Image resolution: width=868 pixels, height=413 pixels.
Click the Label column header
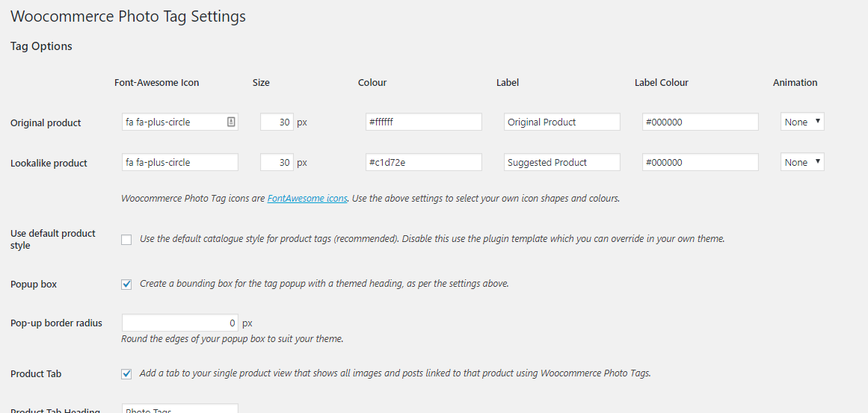point(508,83)
